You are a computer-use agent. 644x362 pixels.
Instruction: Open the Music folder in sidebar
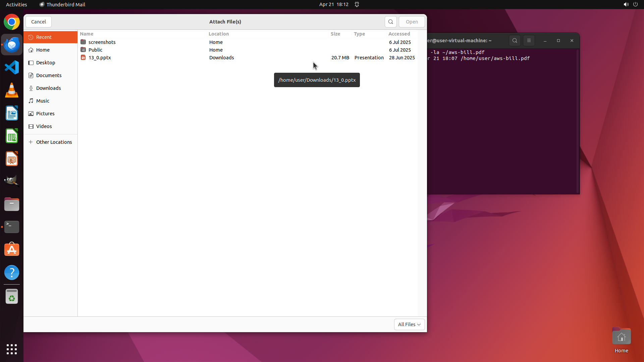[x=43, y=101]
